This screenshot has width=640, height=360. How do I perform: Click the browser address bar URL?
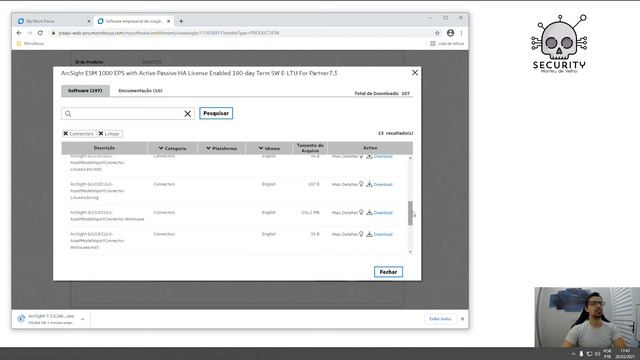click(169, 33)
